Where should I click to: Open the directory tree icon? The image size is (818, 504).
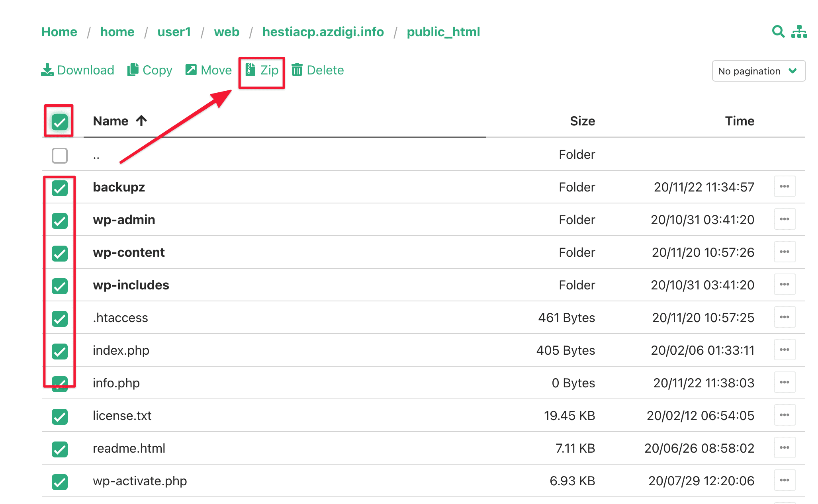click(x=799, y=31)
